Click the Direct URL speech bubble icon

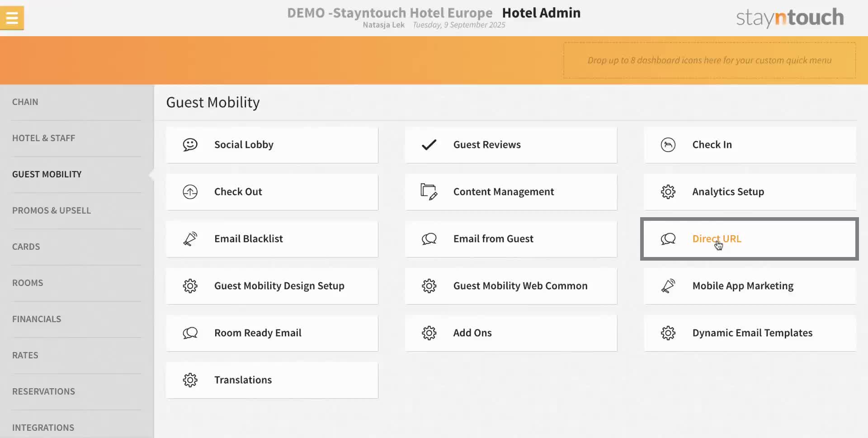[x=668, y=239]
